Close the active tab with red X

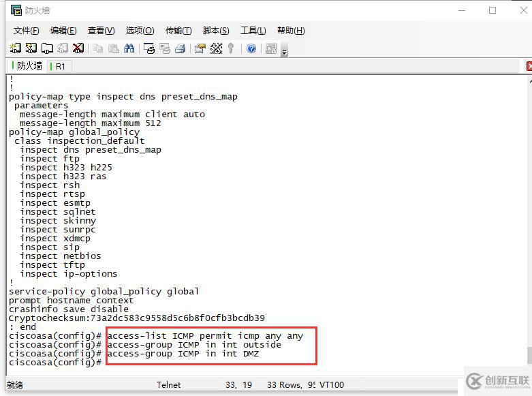529,66
